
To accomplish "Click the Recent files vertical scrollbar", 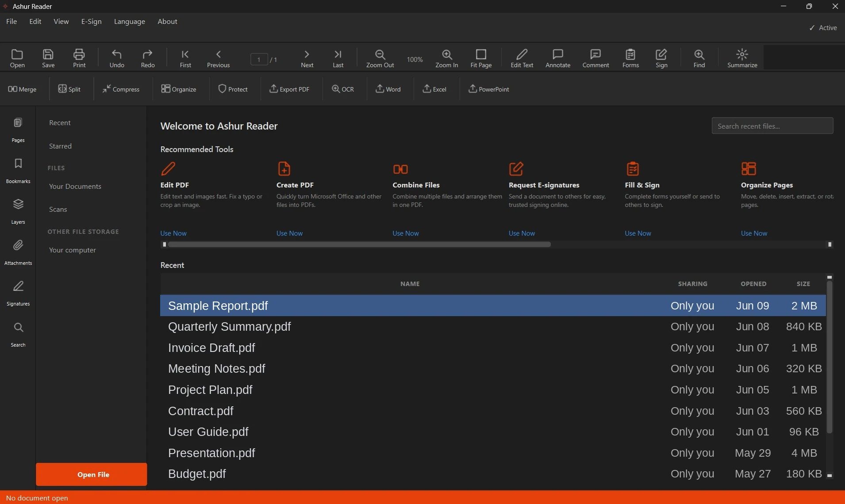I will click(830, 357).
